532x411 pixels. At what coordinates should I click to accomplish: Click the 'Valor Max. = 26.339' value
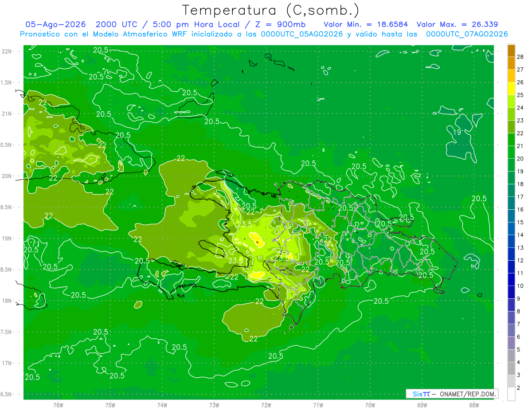(458, 24)
